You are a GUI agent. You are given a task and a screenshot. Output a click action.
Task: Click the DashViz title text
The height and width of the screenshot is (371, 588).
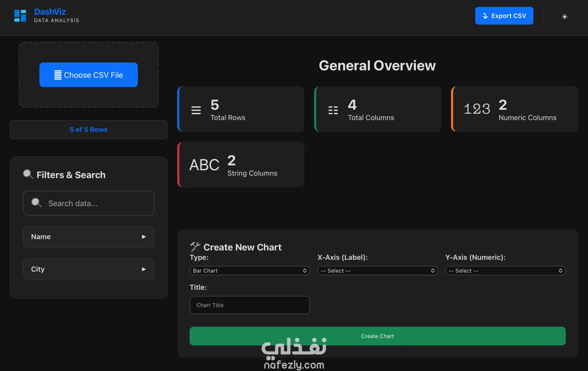point(50,12)
